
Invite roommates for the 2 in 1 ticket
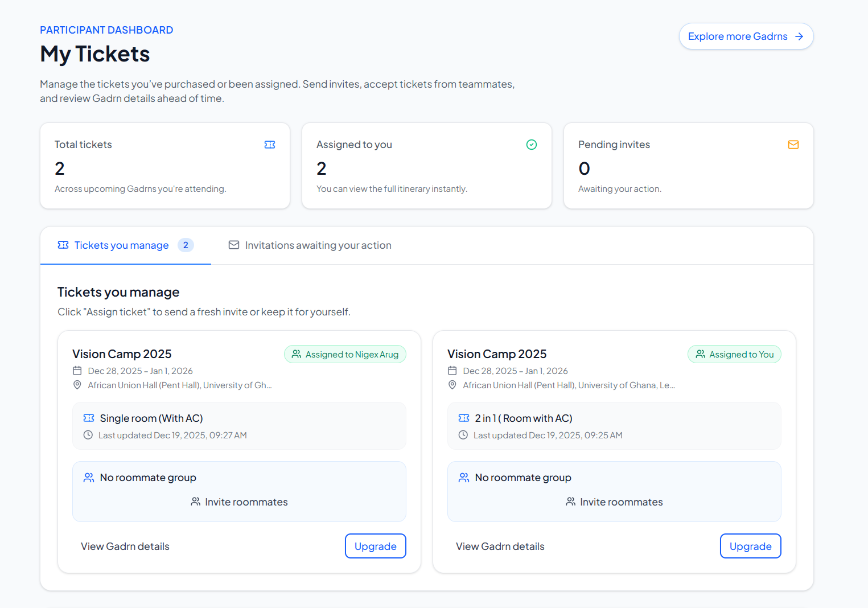614,502
